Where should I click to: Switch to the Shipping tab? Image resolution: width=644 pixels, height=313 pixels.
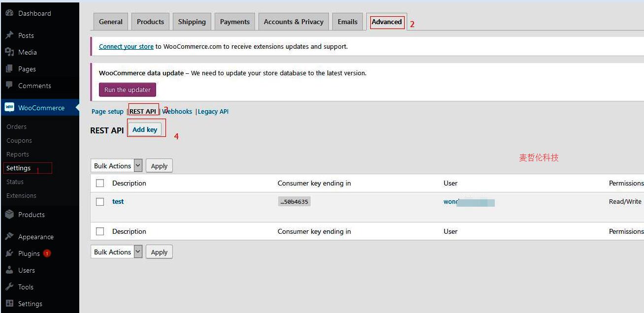point(192,22)
